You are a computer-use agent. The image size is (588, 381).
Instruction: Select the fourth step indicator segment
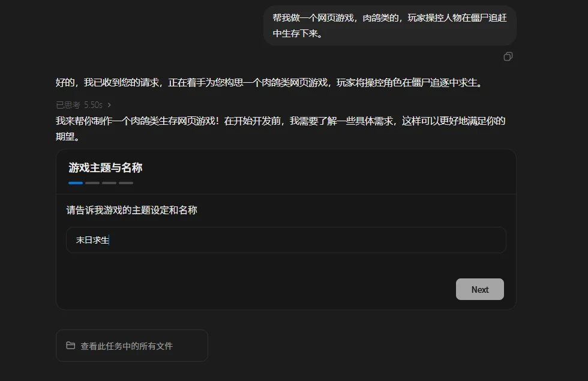(126, 182)
